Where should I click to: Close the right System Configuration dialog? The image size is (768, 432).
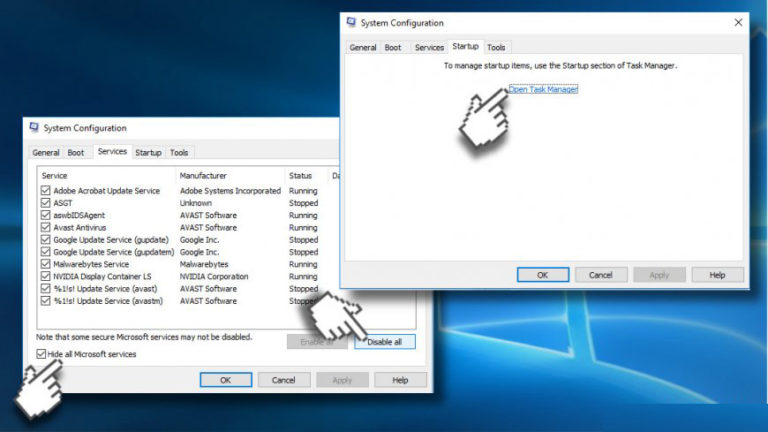(738, 23)
